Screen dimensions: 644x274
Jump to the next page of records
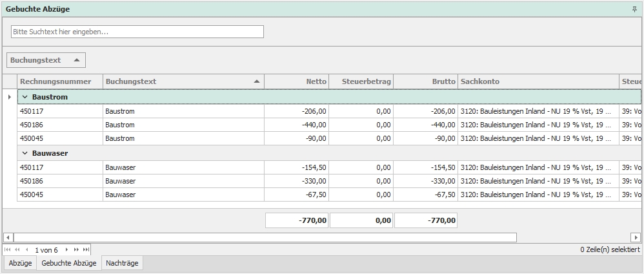(76, 249)
